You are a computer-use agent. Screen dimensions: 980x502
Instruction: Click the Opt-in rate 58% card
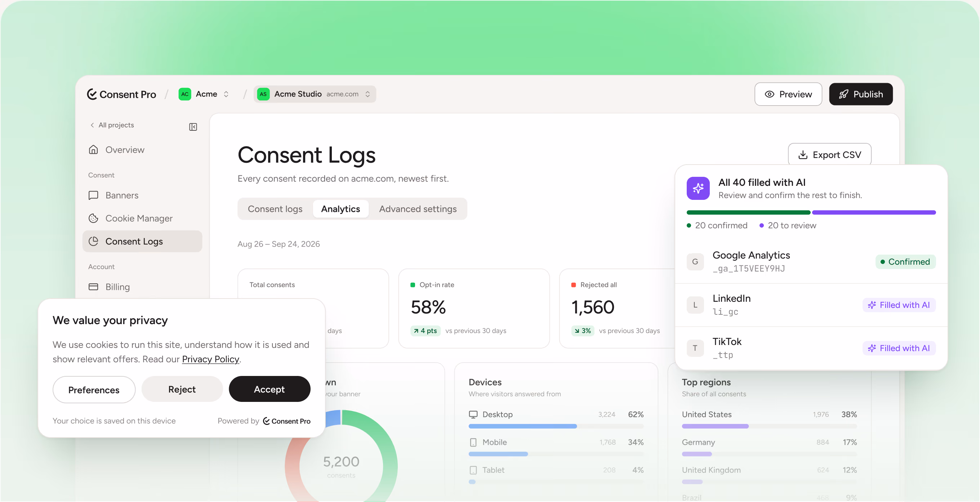(474, 308)
